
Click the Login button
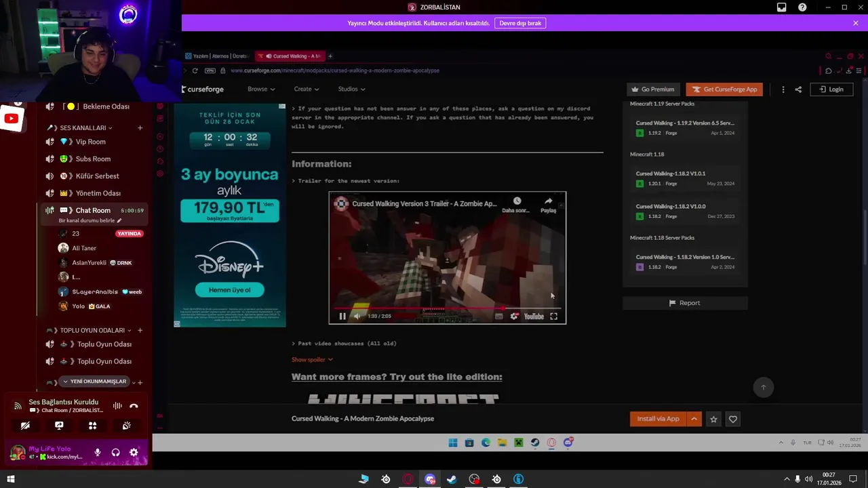831,89
